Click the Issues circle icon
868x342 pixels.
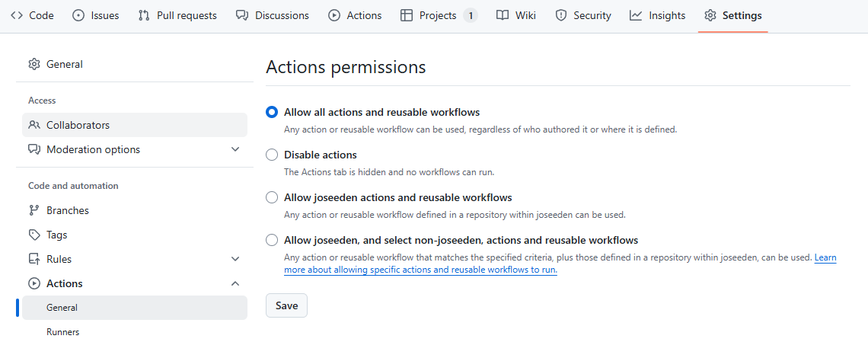pos(78,15)
